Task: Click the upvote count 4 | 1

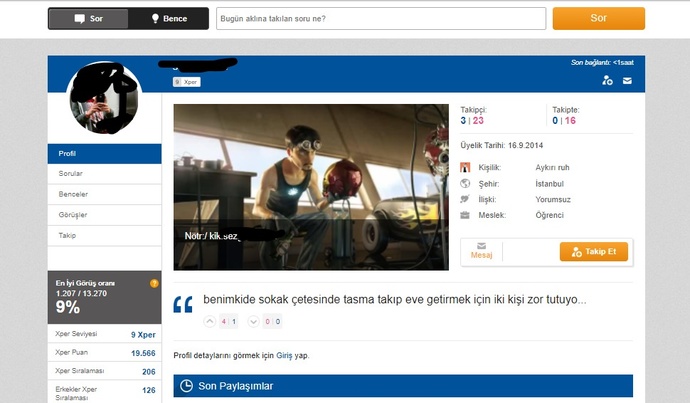Action: 228,322
